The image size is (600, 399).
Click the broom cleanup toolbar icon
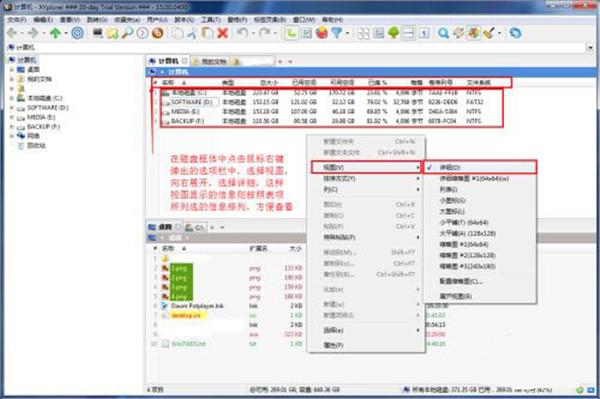(x=489, y=33)
